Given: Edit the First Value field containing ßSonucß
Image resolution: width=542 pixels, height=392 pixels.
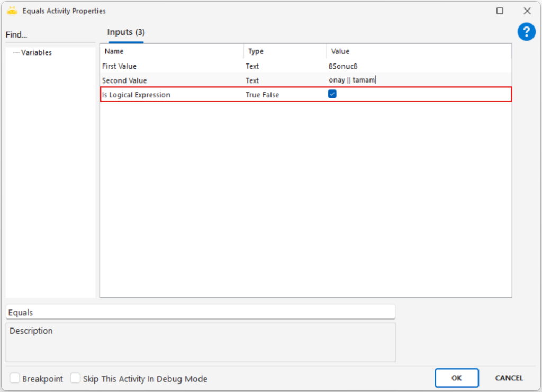Looking at the screenshot, I should [x=418, y=66].
